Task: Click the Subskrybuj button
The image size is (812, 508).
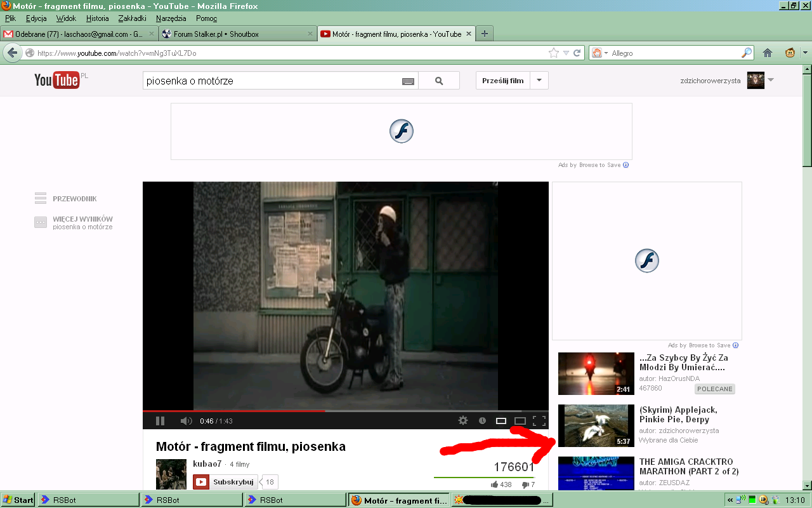Action: tap(225, 482)
